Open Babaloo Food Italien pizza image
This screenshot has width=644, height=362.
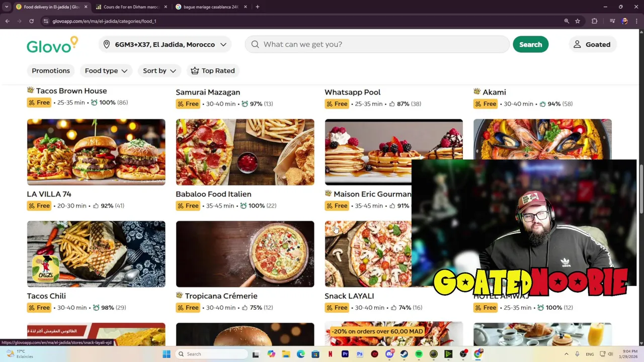click(x=245, y=152)
